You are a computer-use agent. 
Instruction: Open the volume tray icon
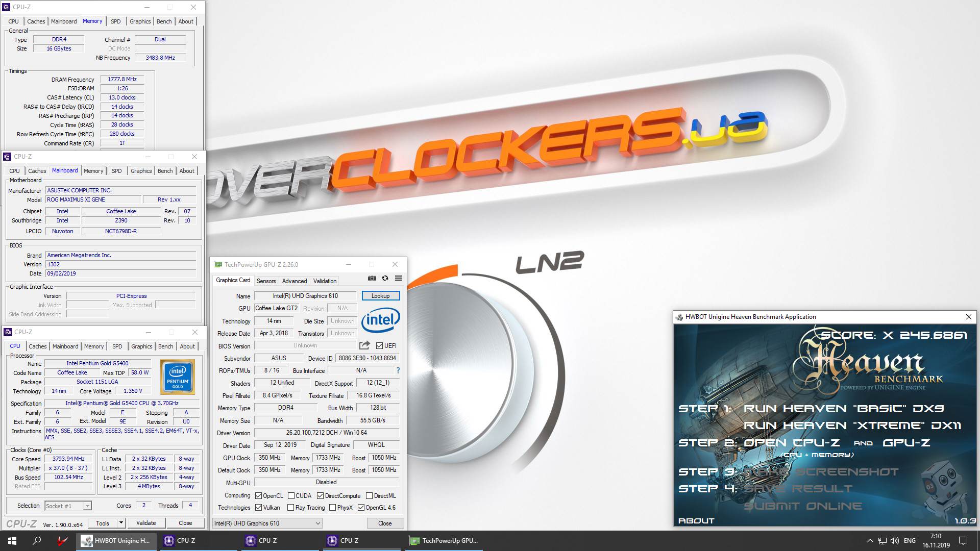pyautogui.click(x=895, y=541)
